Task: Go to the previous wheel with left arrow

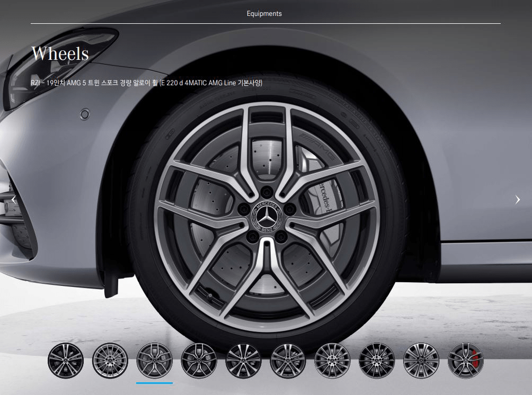Action: (x=14, y=200)
